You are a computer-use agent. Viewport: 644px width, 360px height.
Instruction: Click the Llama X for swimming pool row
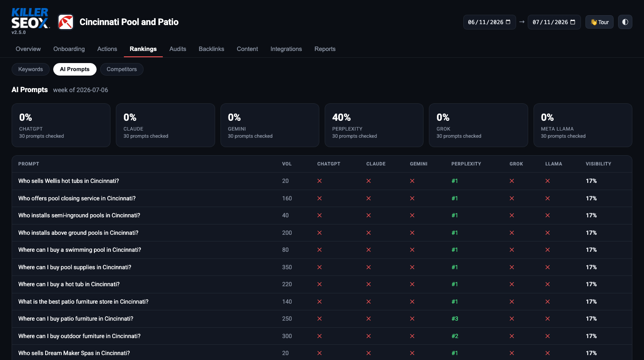click(547, 250)
